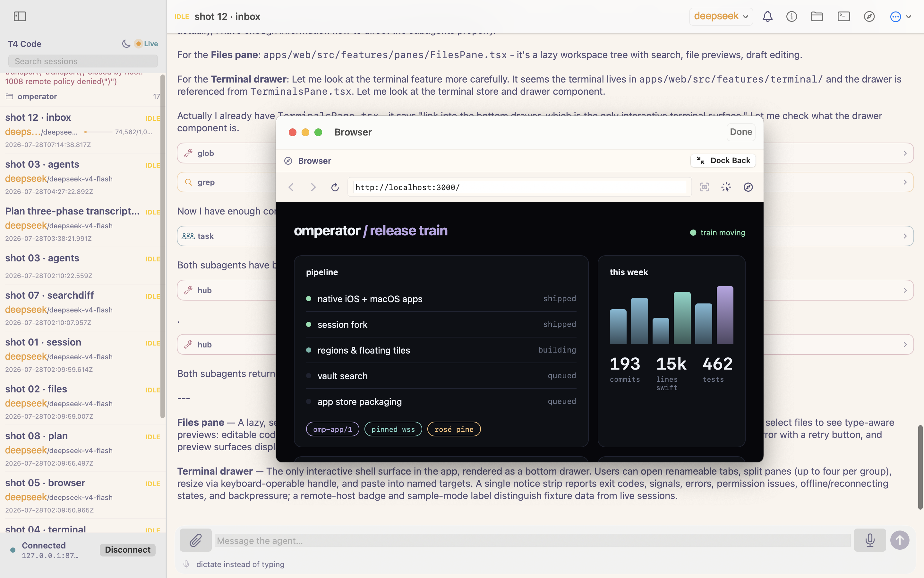
Task: Take a browser screenshot capture icon
Action: [x=705, y=187]
